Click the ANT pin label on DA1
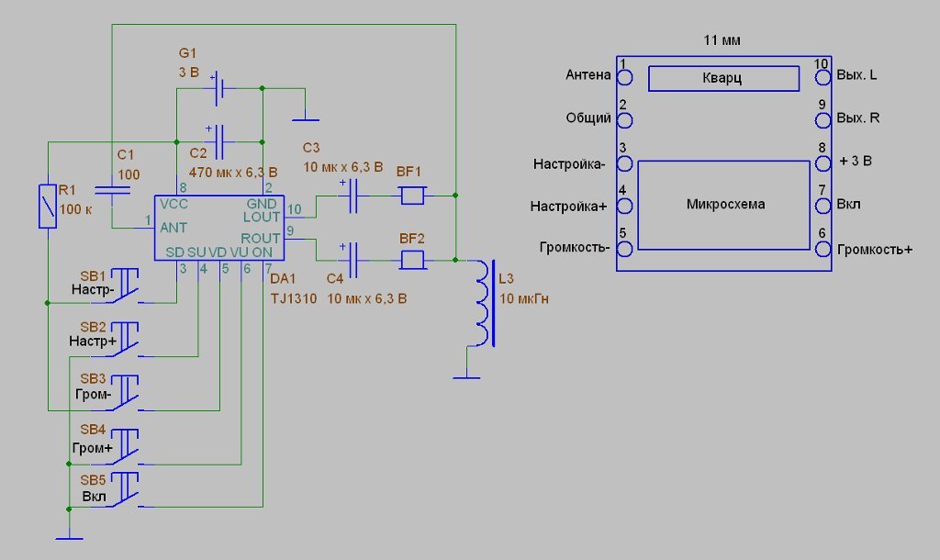This screenshot has width=940, height=560. [x=173, y=228]
